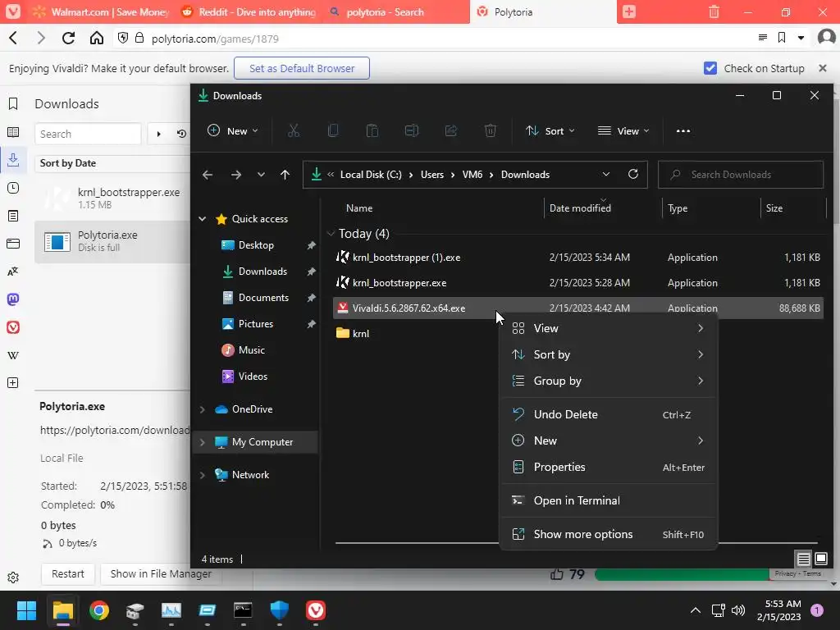Viewport: 840px width, 630px height.
Task: Open the See more ellipsis menu in Explorer
Action: point(683,130)
